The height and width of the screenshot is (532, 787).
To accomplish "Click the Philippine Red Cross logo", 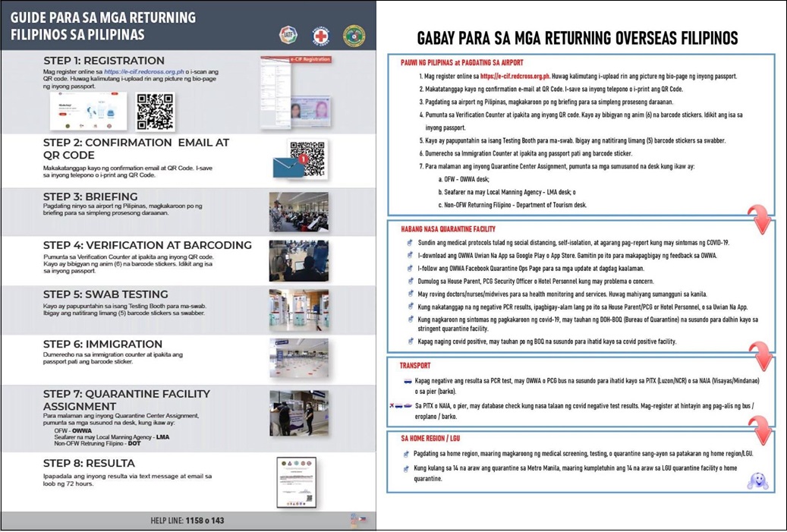I will pos(321,36).
